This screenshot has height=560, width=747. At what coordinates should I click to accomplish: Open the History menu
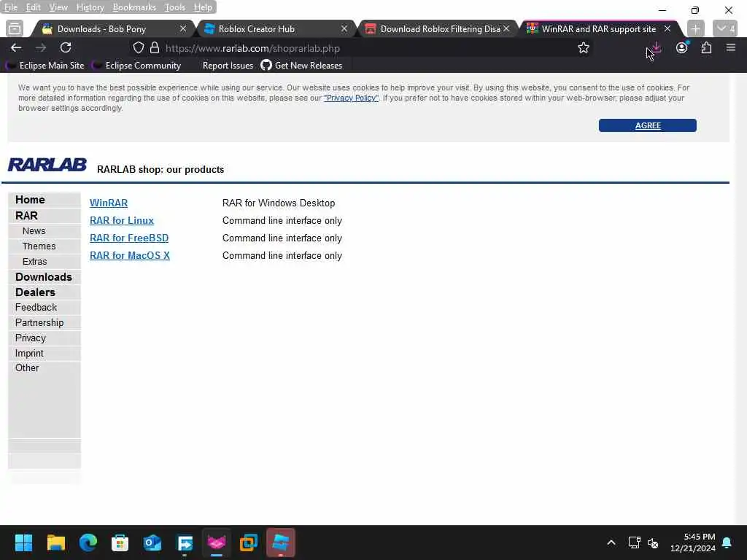pyautogui.click(x=90, y=7)
